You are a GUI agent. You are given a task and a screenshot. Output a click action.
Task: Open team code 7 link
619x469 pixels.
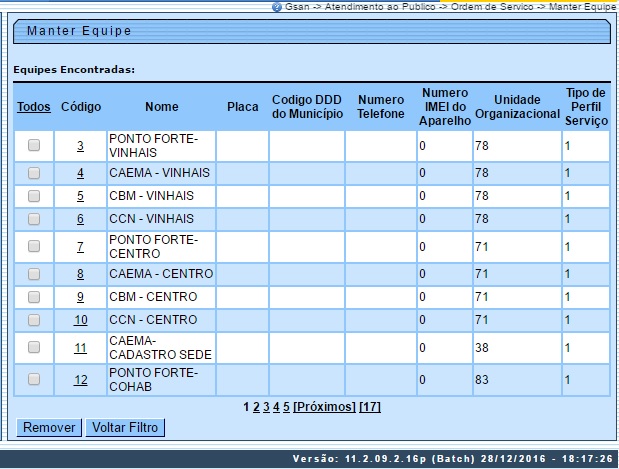pyautogui.click(x=80, y=247)
